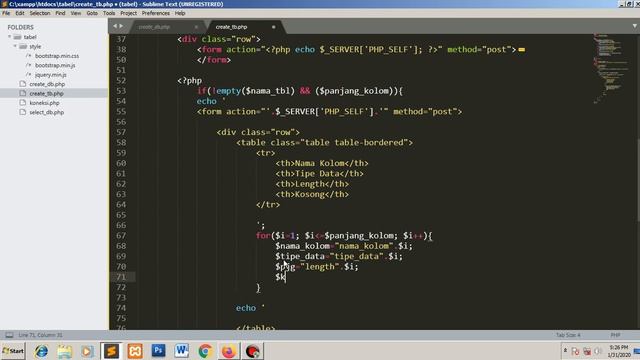Click the file icon beside create_db.php
The height and width of the screenshot is (360, 640).
(x=23, y=84)
